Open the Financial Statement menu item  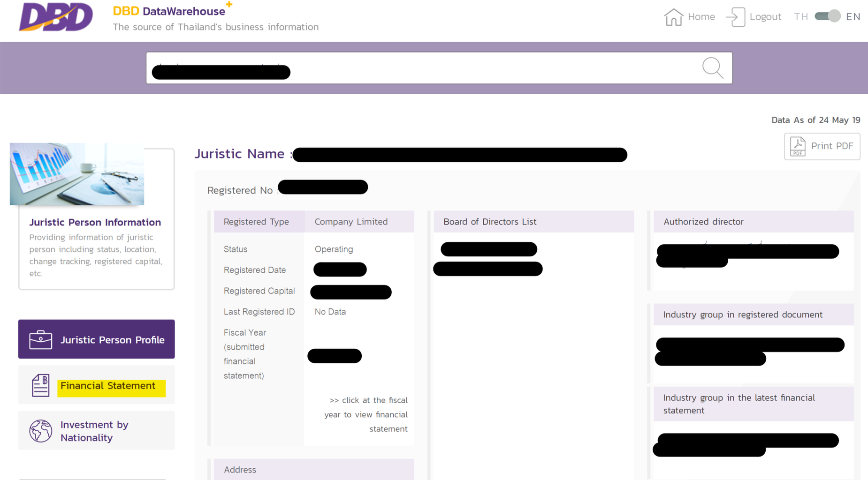point(108,385)
